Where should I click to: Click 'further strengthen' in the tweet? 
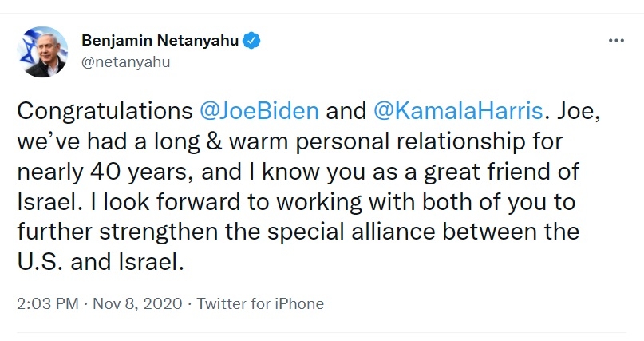point(109,232)
